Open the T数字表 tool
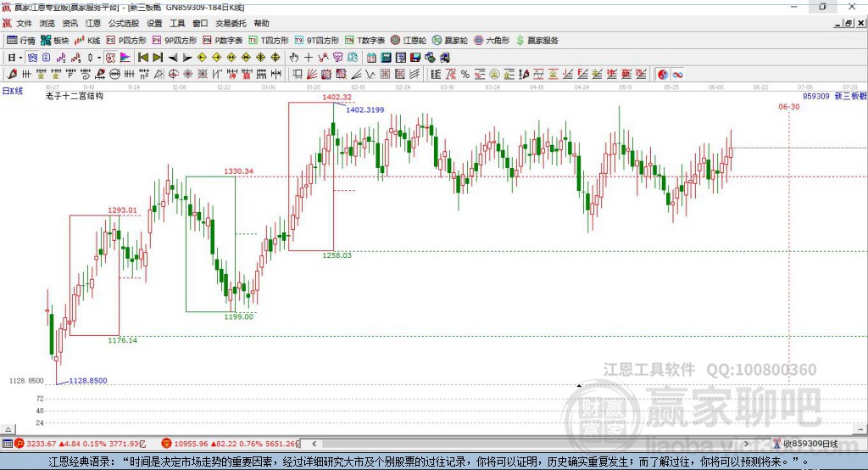 364,41
